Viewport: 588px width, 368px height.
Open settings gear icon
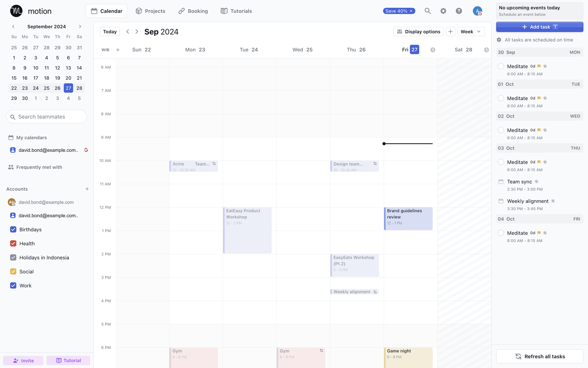tap(443, 11)
